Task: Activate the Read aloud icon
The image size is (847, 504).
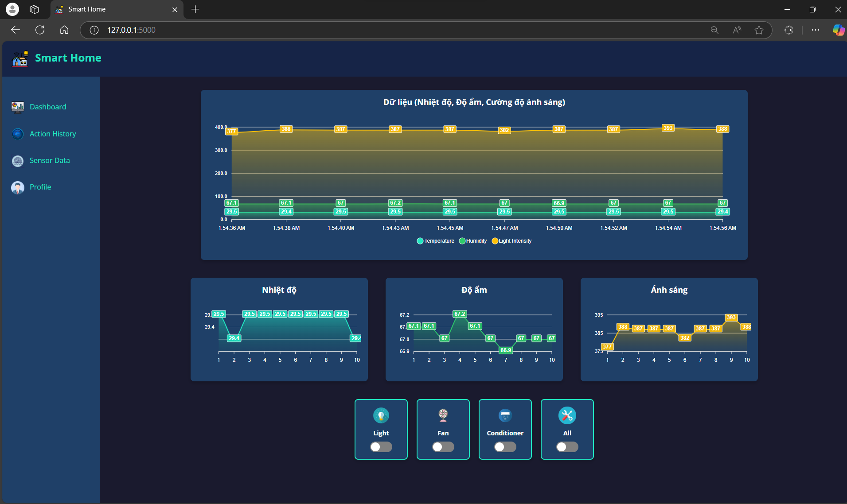Action: pyautogui.click(x=737, y=30)
